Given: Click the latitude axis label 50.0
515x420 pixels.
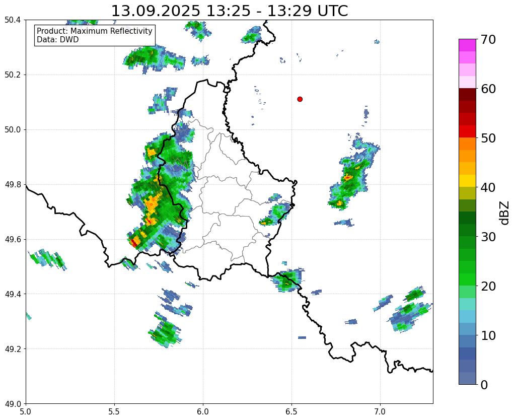Looking at the screenshot, I should point(13,130).
